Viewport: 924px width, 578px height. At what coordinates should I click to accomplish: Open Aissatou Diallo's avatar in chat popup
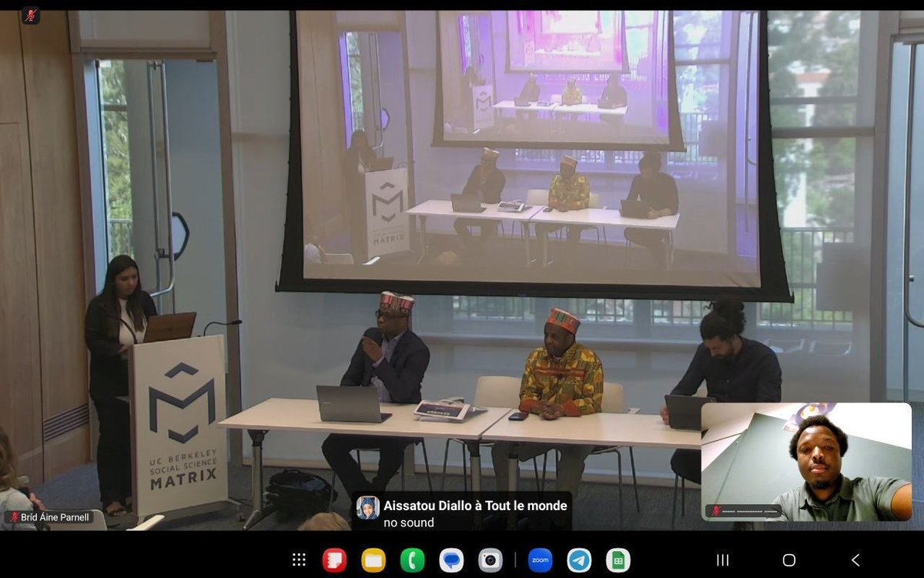point(367,507)
